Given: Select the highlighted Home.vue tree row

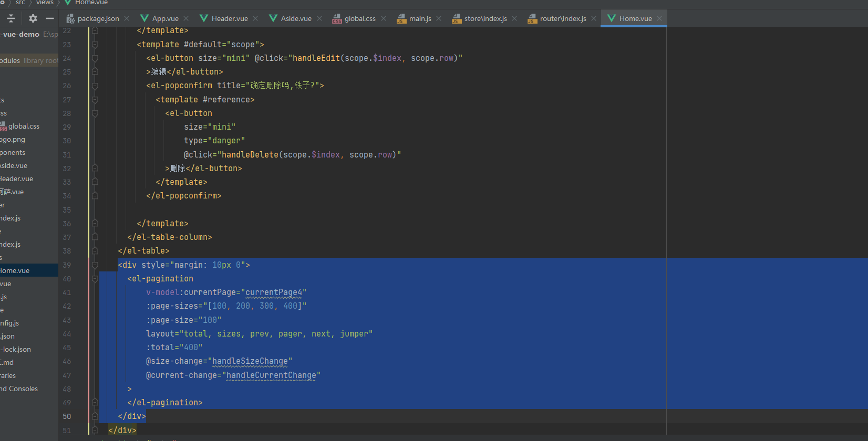Looking at the screenshot, I should click(29, 270).
